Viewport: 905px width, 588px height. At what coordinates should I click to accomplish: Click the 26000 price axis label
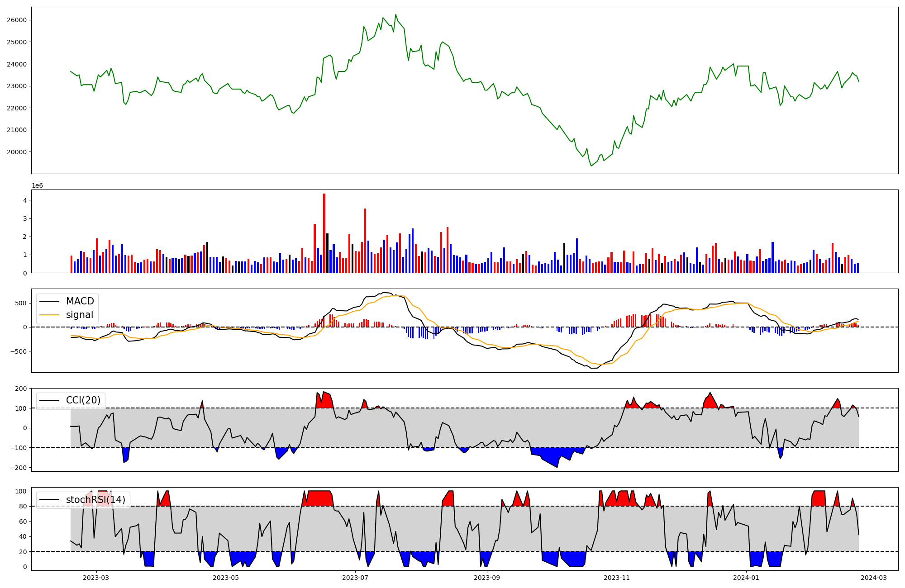pyautogui.click(x=17, y=20)
